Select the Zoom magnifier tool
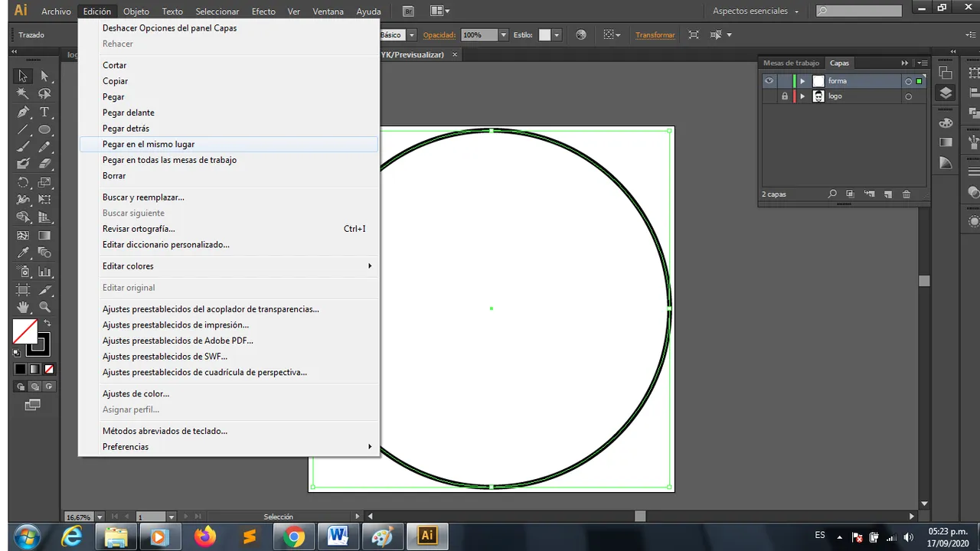The height and width of the screenshot is (551, 980). tap(44, 307)
